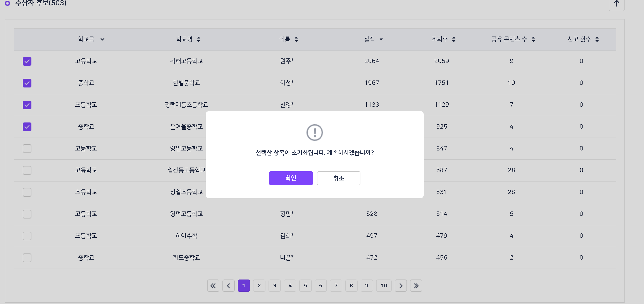The image size is (644, 304).
Task: Sort by 이름 column sort icon
Action: [296, 39]
